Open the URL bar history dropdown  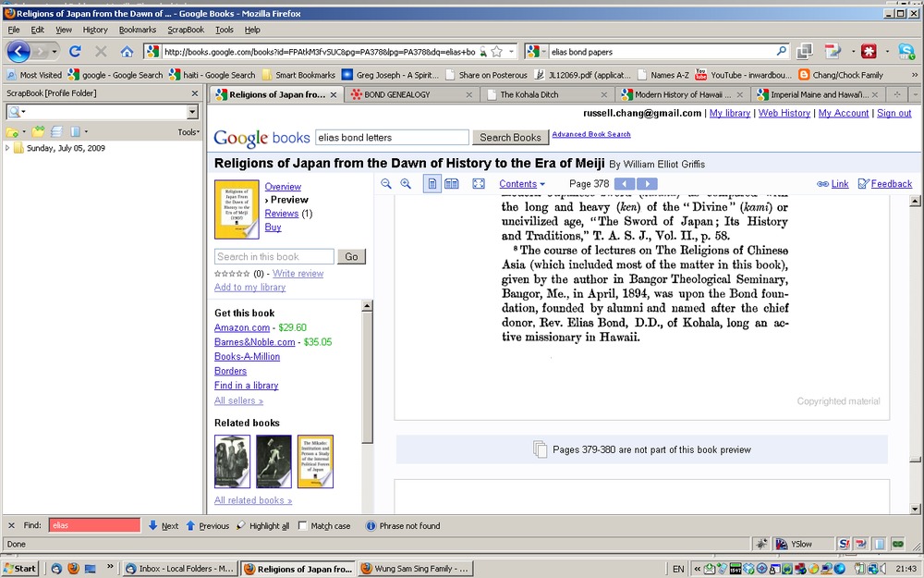[512, 52]
